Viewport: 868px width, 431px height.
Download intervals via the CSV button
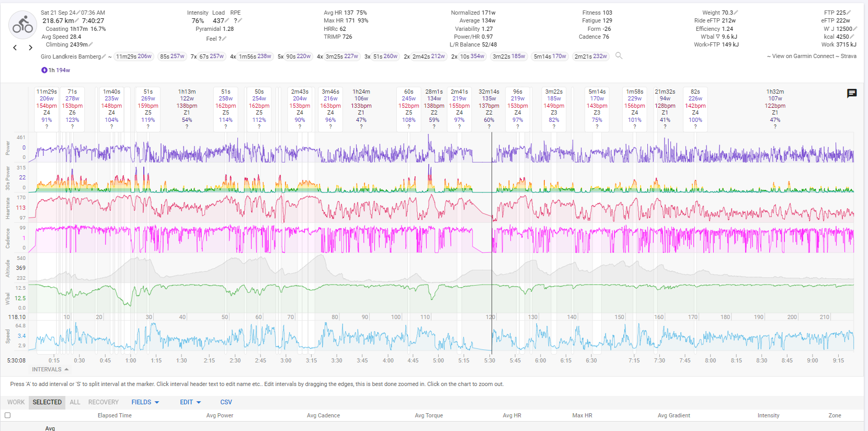(226, 402)
